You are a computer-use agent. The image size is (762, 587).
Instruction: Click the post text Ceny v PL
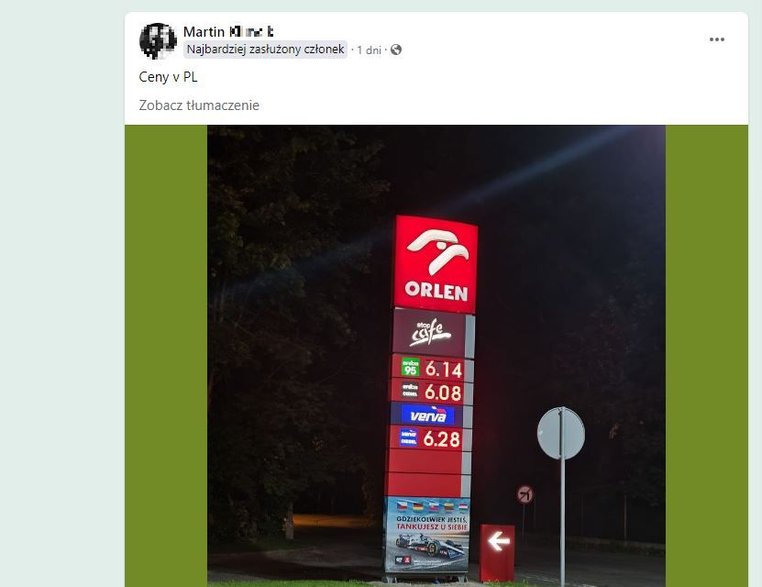coord(168,77)
